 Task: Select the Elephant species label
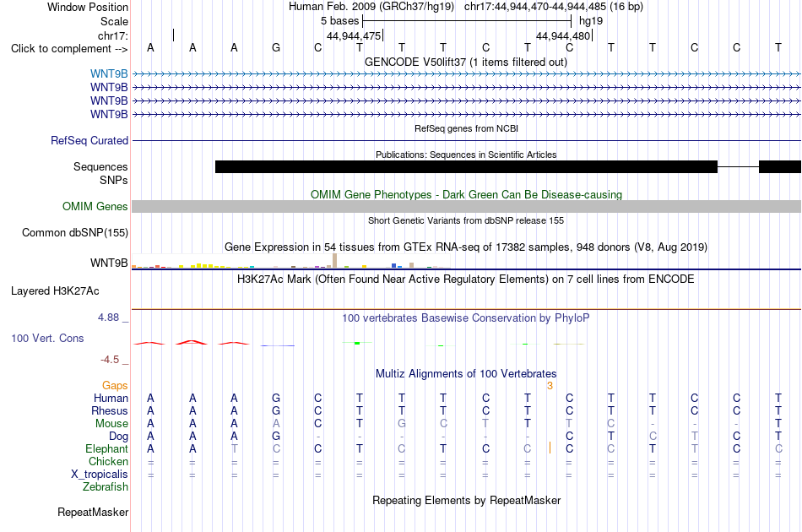pos(106,448)
